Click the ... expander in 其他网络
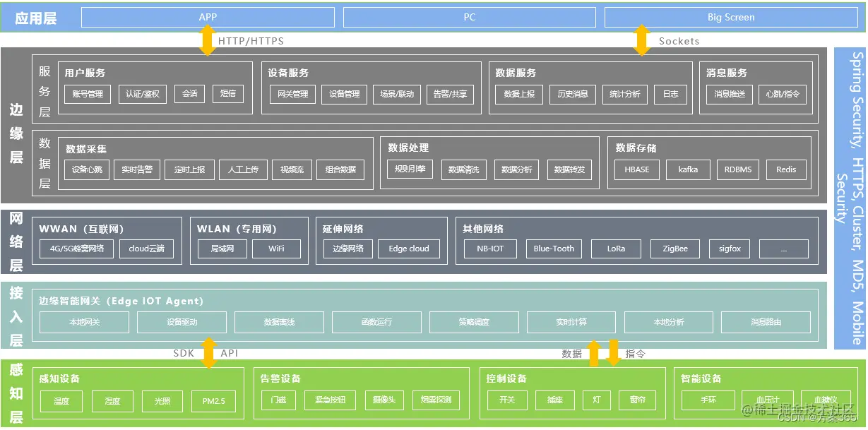This screenshot has height=430, width=868. pos(784,249)
